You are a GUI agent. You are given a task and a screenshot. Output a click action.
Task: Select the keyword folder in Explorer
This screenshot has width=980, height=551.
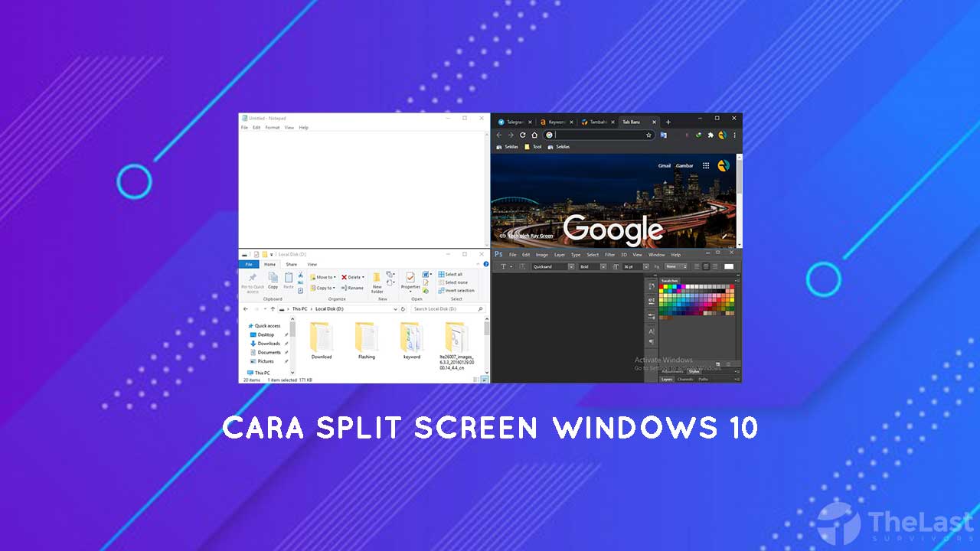pos(412,341)
